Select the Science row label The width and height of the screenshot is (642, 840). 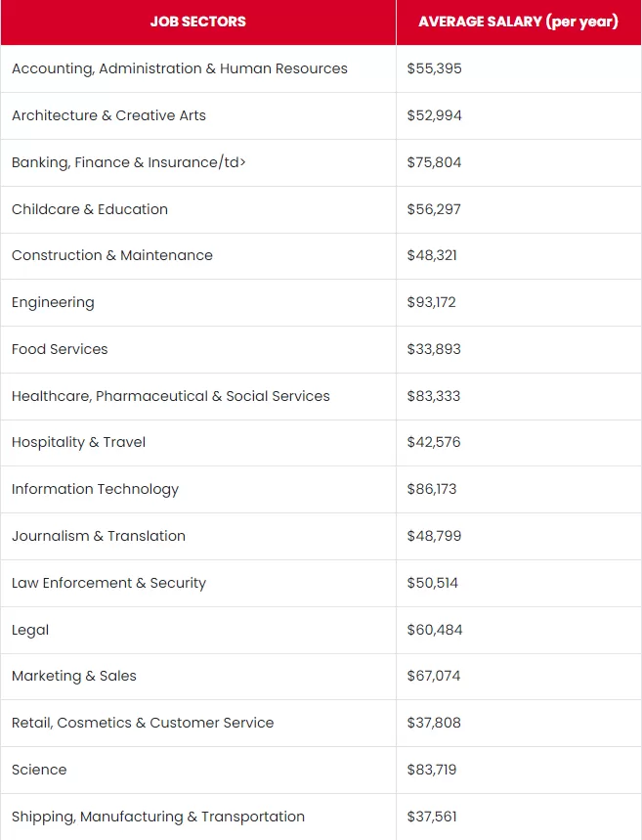tap(39, 770)
